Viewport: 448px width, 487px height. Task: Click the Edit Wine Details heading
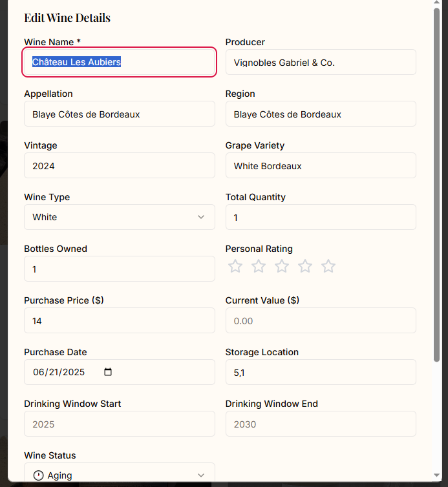67,18
